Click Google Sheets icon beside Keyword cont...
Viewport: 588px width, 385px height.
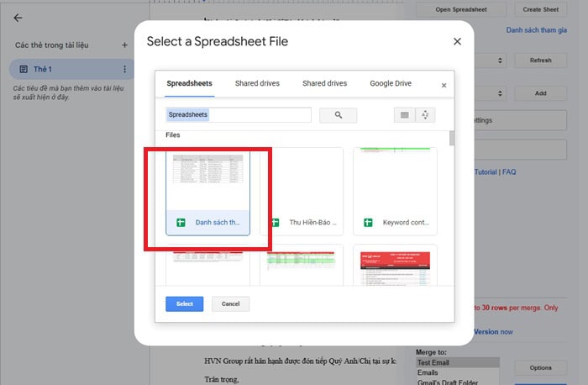tap(368, 223)
